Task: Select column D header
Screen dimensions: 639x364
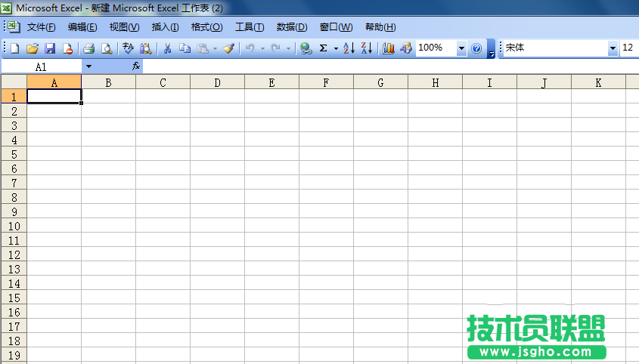Action: [217, 82]
